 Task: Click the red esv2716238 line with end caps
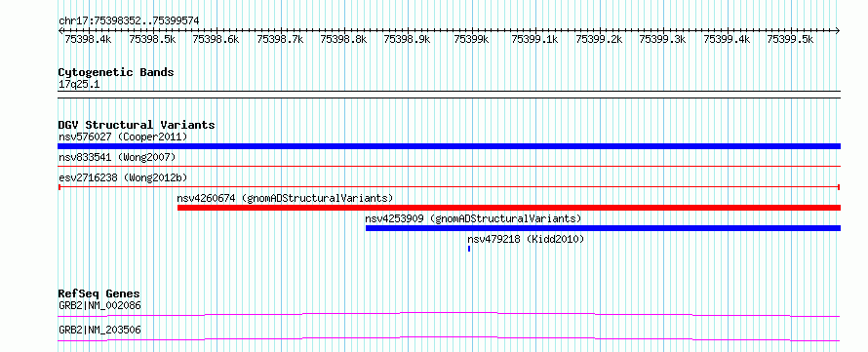click(449, 187)
